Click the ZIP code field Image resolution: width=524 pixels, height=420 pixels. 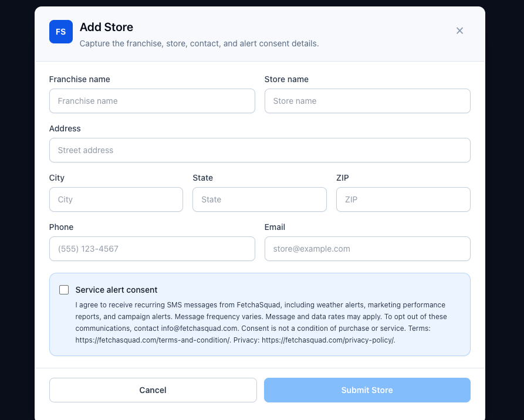coord(403,199)
